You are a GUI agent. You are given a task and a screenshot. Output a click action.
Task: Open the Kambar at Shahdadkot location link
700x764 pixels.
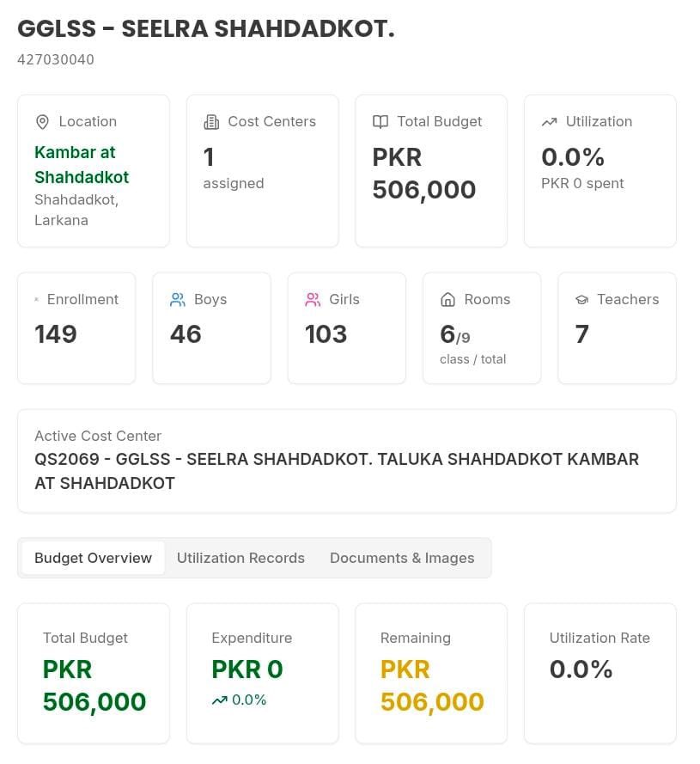(x=82, y=165)
